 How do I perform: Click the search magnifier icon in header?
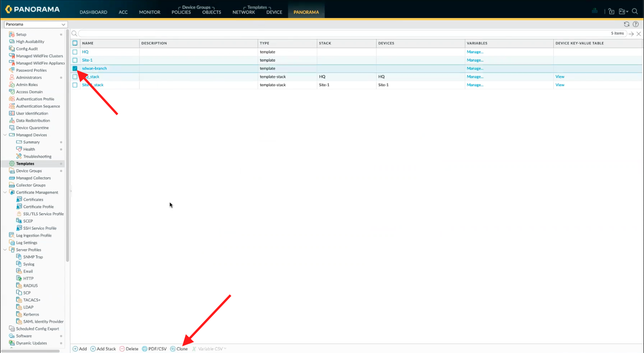point(635,12)
